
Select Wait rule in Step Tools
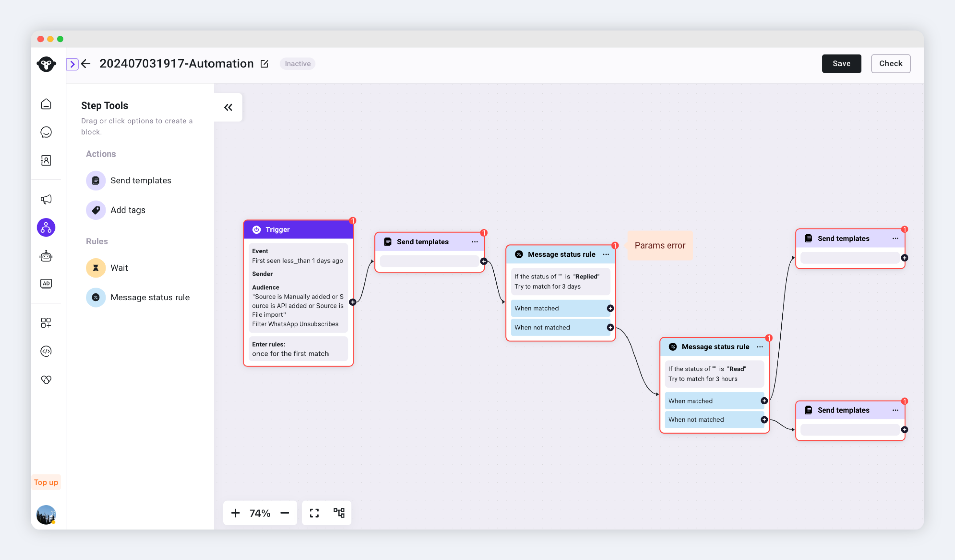[x=119, y=267]
